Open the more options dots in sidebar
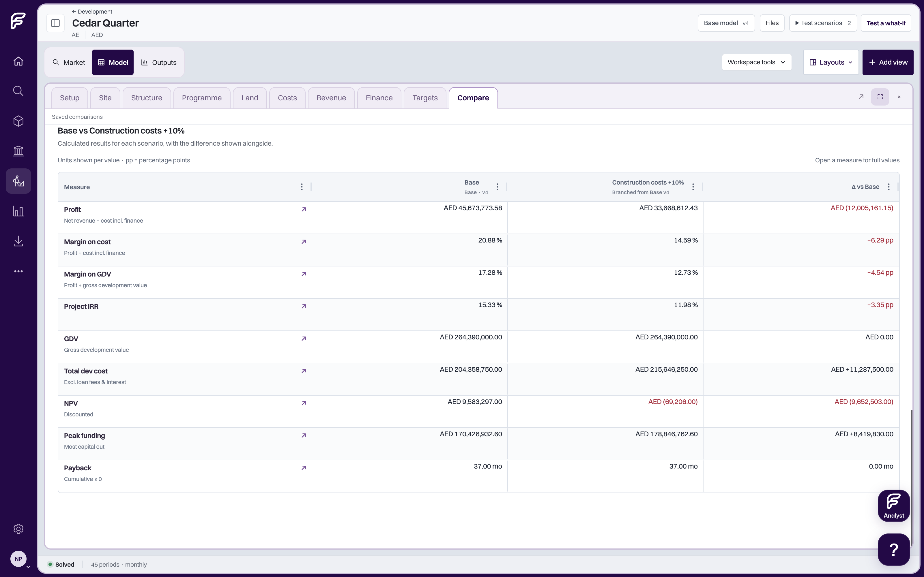924x577 pixels. pyautogui.click(x=18, y=271)
